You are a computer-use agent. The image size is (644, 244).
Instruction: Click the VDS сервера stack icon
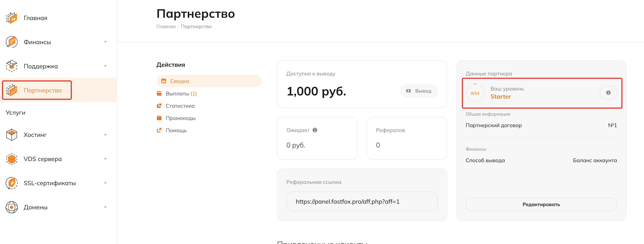[11, 159]
